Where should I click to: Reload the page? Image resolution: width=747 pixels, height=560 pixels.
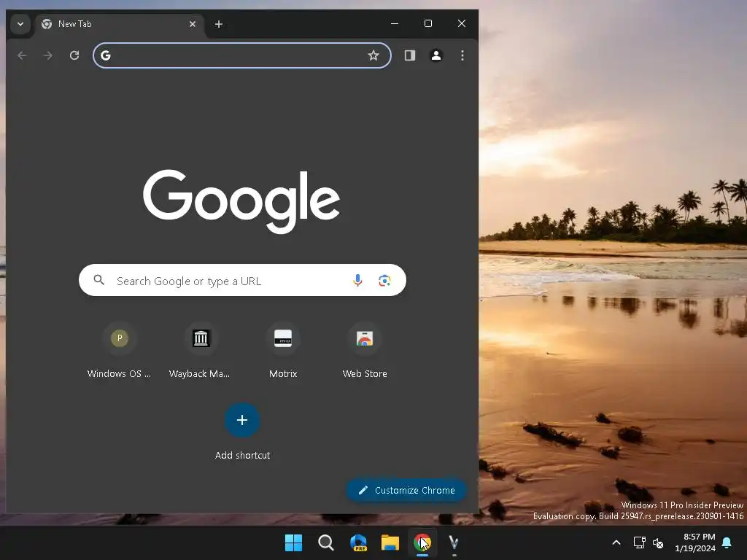click(74, 55)
